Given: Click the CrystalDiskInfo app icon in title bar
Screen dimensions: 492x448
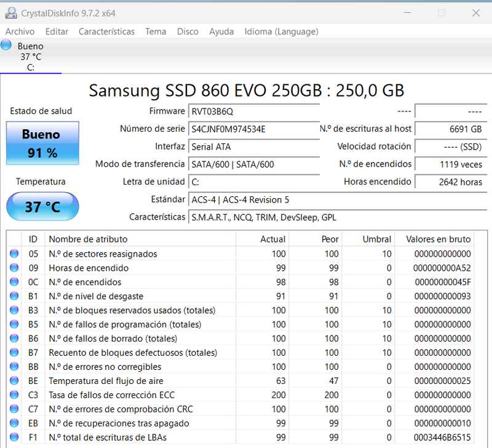Looking at the screenshot, I should click(11, 13).
